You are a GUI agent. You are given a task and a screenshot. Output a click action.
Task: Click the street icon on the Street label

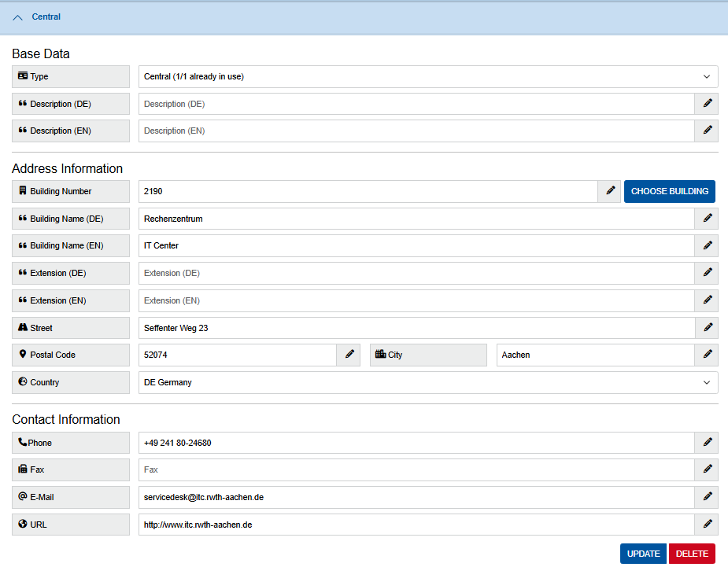(x=22, y=327)
